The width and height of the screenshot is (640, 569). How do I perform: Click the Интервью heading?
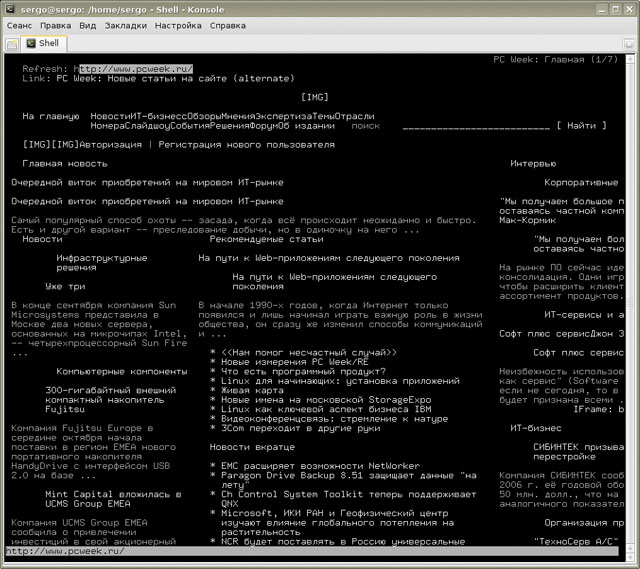533,164
